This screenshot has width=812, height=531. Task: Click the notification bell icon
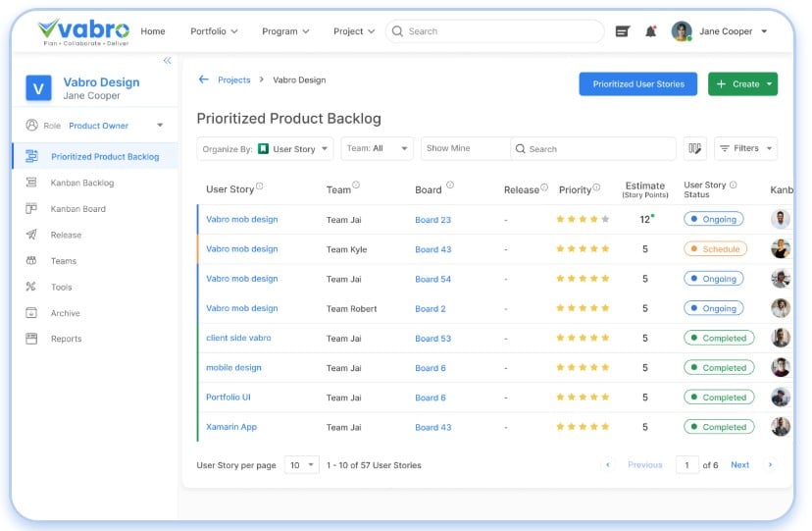coord(651,31)
